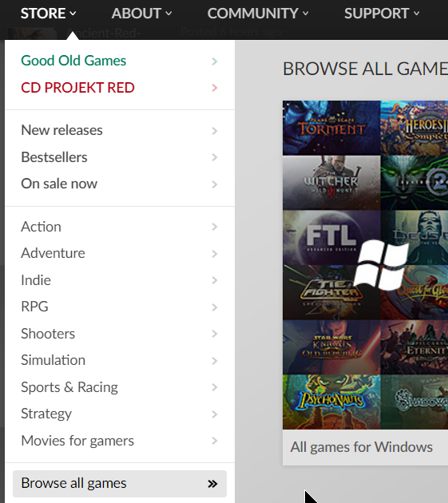Click the System Shock 2 thumbnail

(x=414, y=183)
